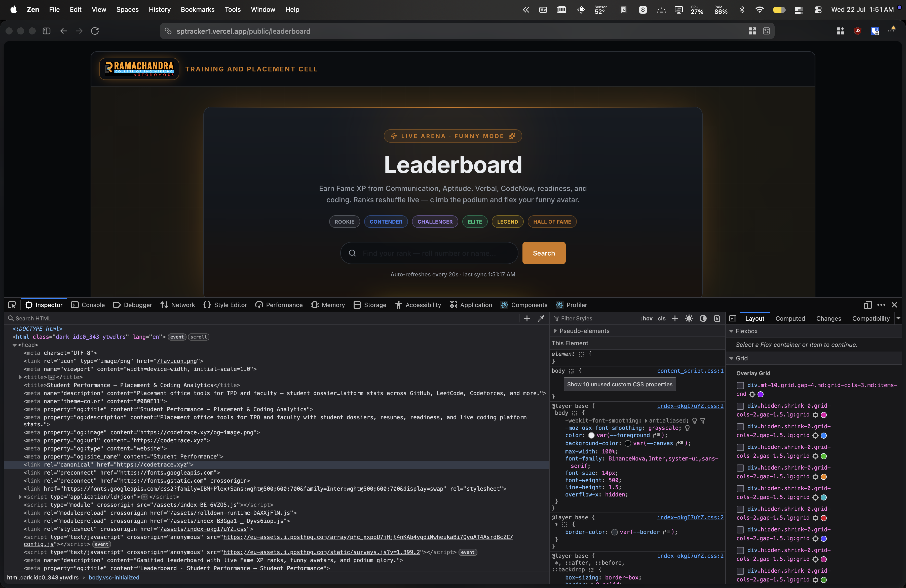Check the second grid overlay checkbox
The height and width of the screenshot is (588, 906).
pyautogui.click(x=740, y=406)
